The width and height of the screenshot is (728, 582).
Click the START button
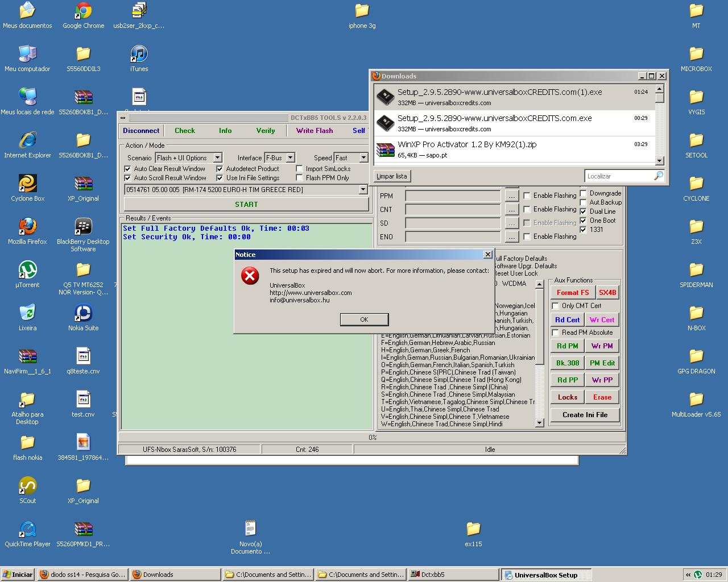(246, 205)
